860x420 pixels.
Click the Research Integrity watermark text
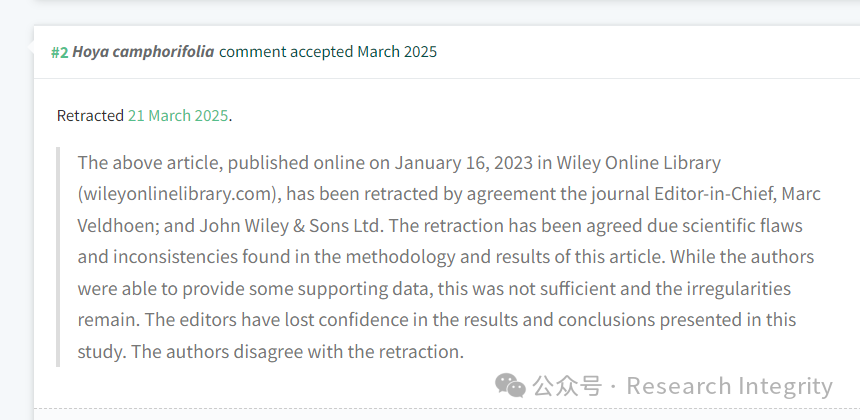pos(729,386)
